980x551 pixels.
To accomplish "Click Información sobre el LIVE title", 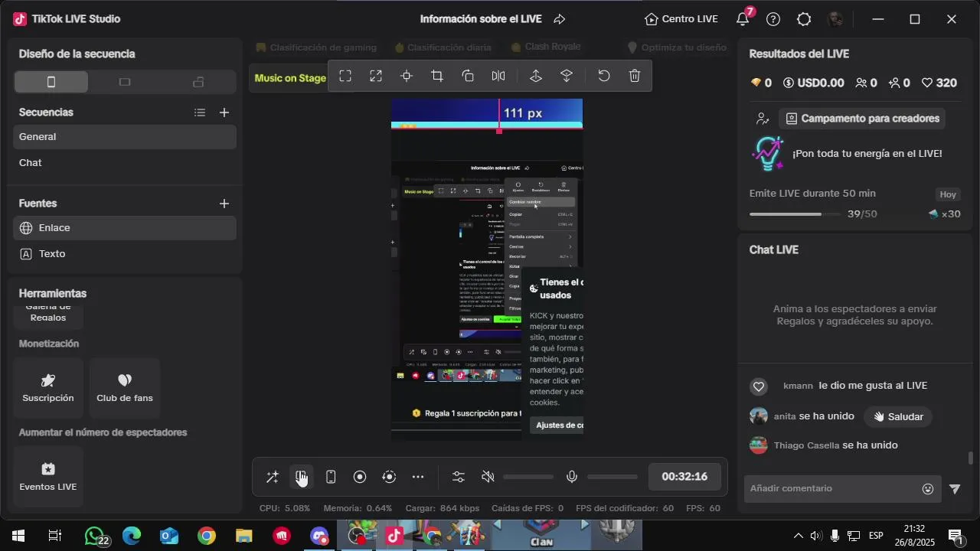I will (481, 19).
